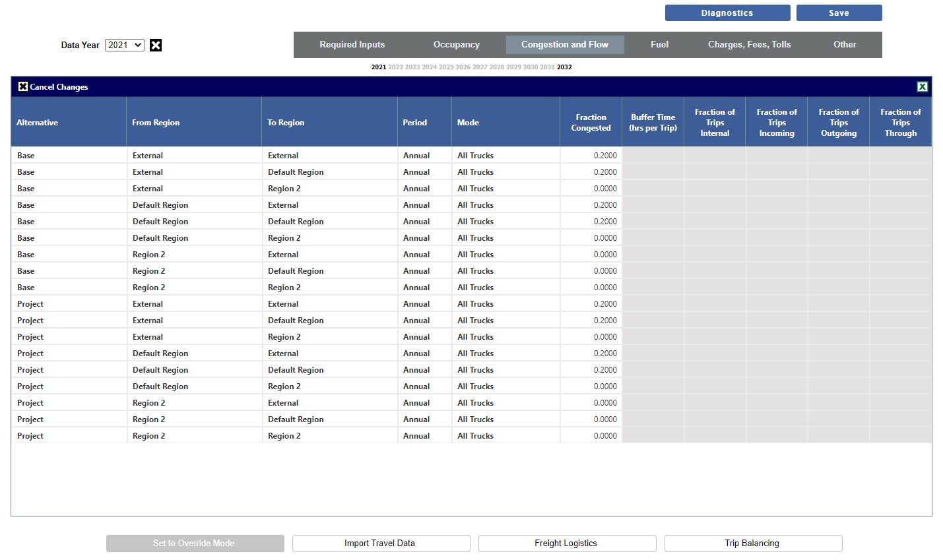Image resolution: width=943 pixels, height=560 pixels.
Task: Click the Save button
Action: [x=839, y=13]
